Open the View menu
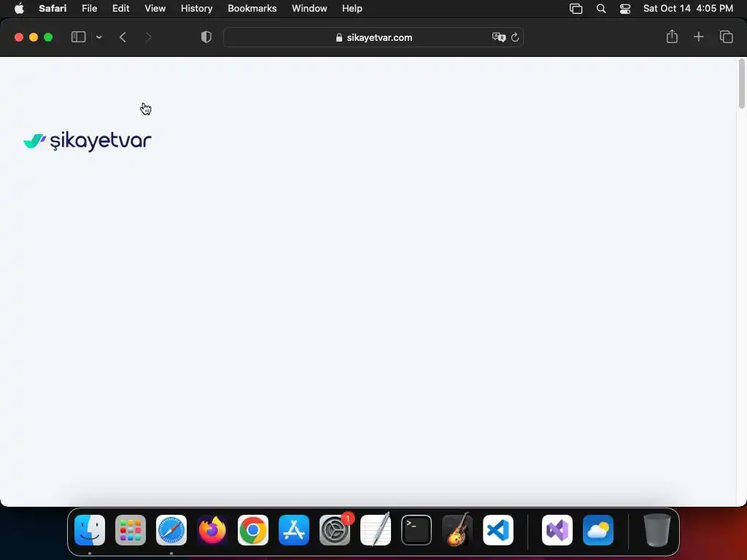747x560 pixels. coord(155,8)
